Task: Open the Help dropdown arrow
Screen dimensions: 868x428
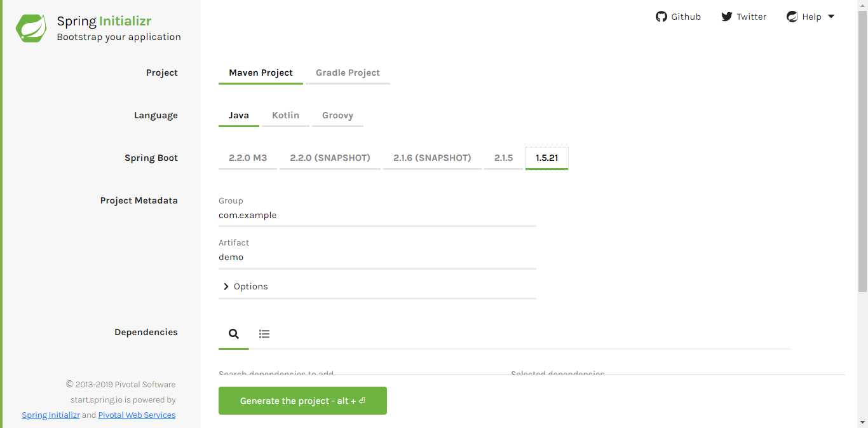Action: (x=831, y=17)
